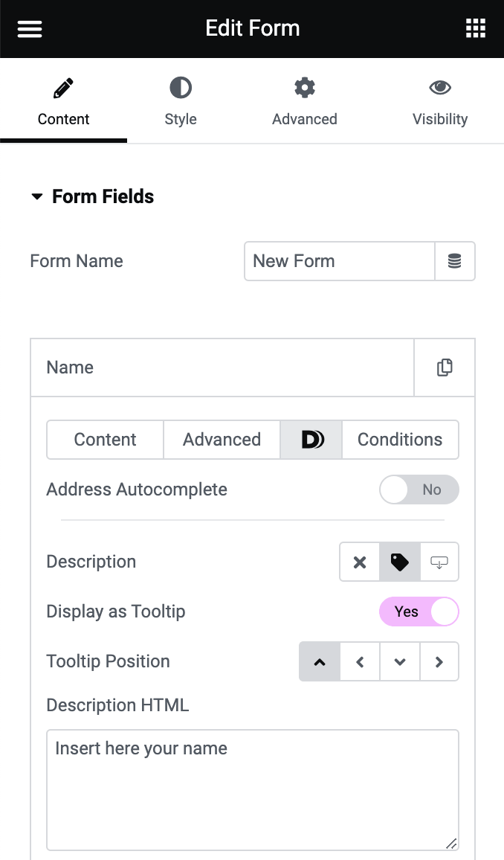Enable the Address Autocomplete toggle

click(419, 490)
